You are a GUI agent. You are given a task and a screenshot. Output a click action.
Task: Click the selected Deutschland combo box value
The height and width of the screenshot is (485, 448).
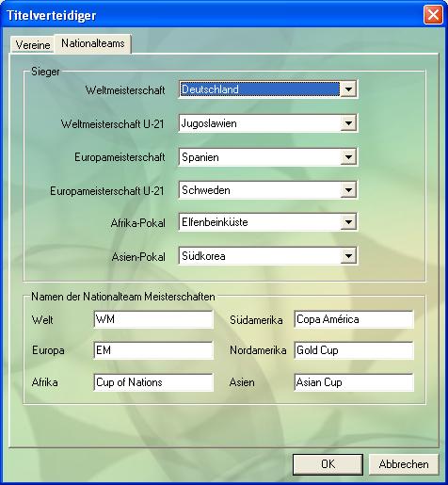tap(260, 89)
